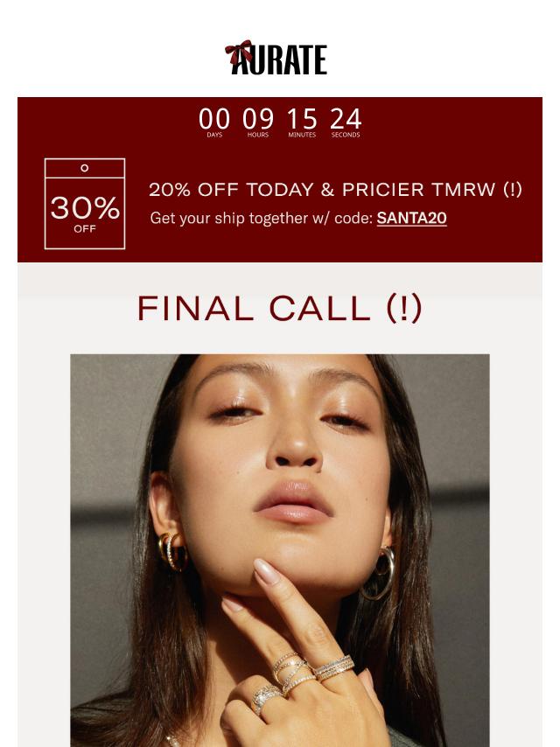Screen dimensions: 560x747
Task: Click the crossover ring on middle finger
Action: tap(292, 672)
